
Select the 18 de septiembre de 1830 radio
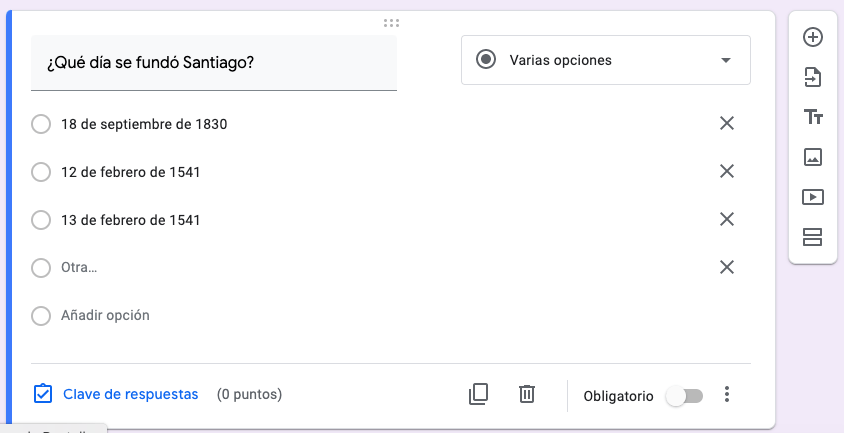coord(41,124)
